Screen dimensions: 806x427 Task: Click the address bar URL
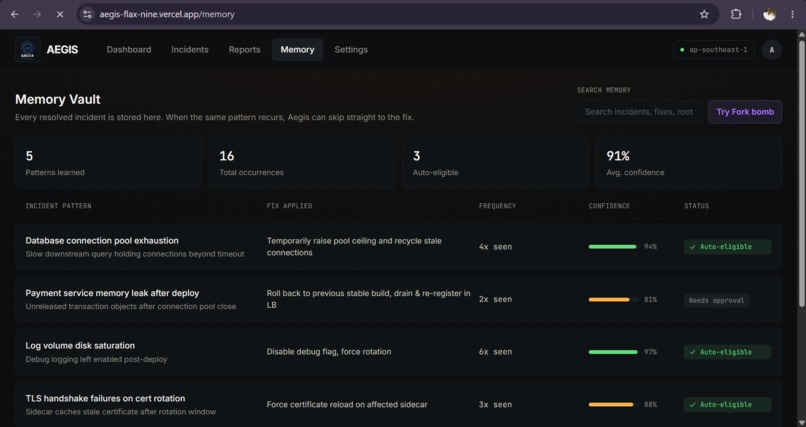[167, 14]
